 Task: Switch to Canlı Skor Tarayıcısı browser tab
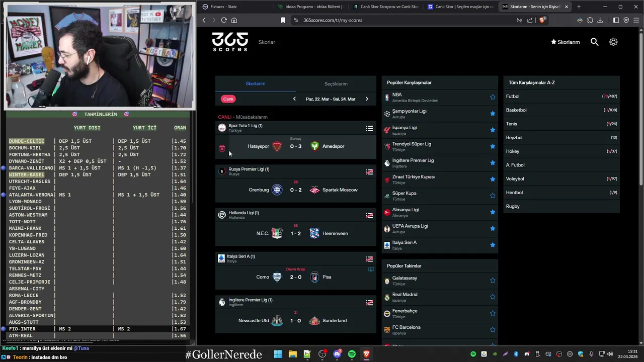(385, 7)
